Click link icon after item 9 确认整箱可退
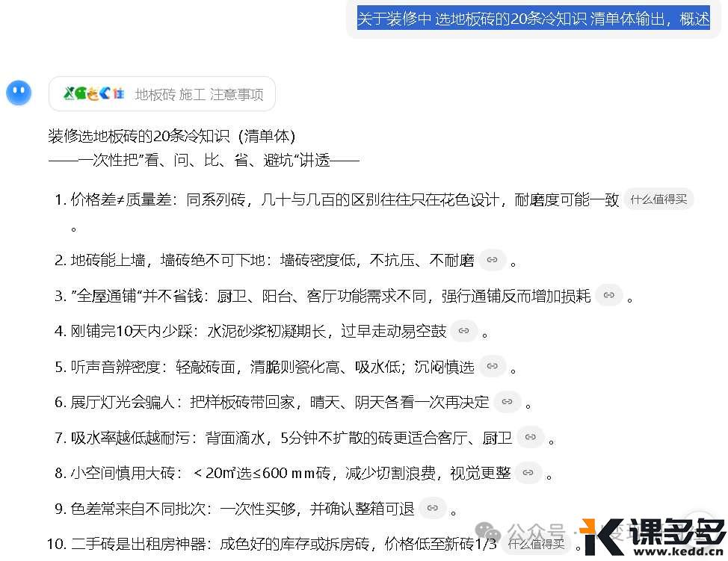The image size is (728, 561). [x=432, y=508]
